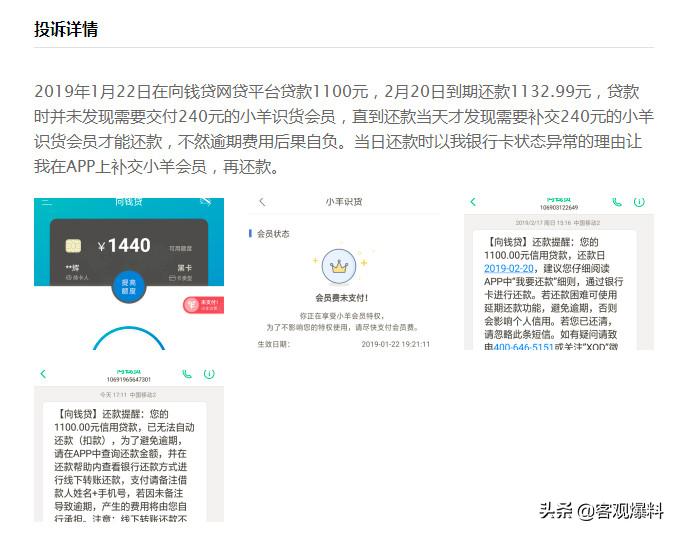Click sender number 10691965647301
679x535 pixels.
[x=129, y=380]
